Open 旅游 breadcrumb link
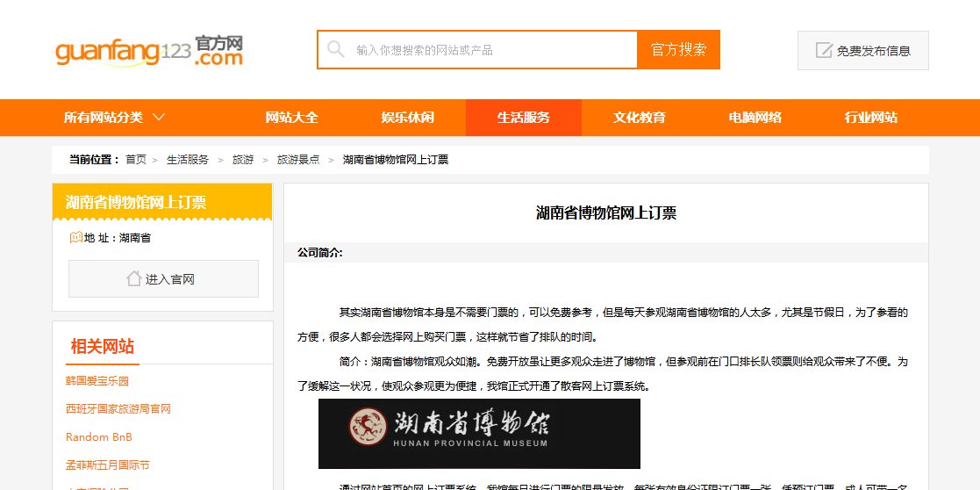 coord(243,160)
